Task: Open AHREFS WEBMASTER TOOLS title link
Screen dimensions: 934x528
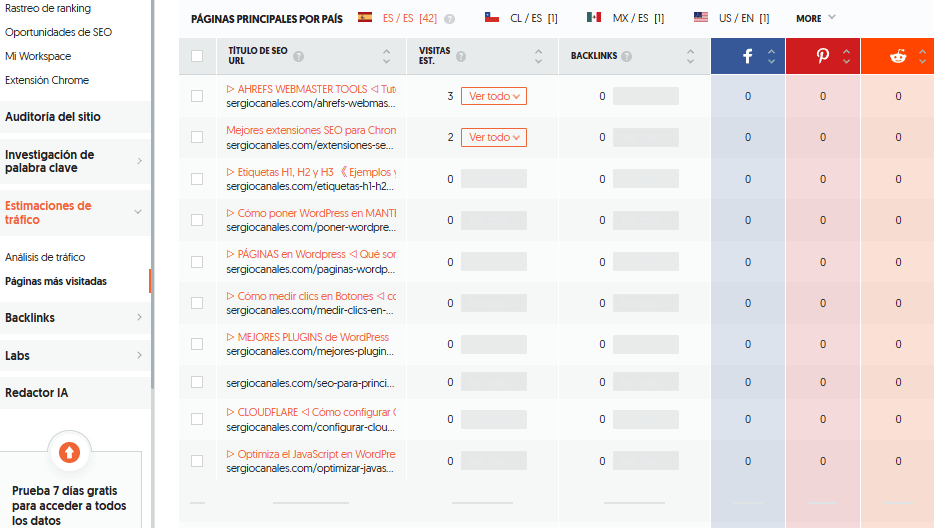Action: click(311, 89)
